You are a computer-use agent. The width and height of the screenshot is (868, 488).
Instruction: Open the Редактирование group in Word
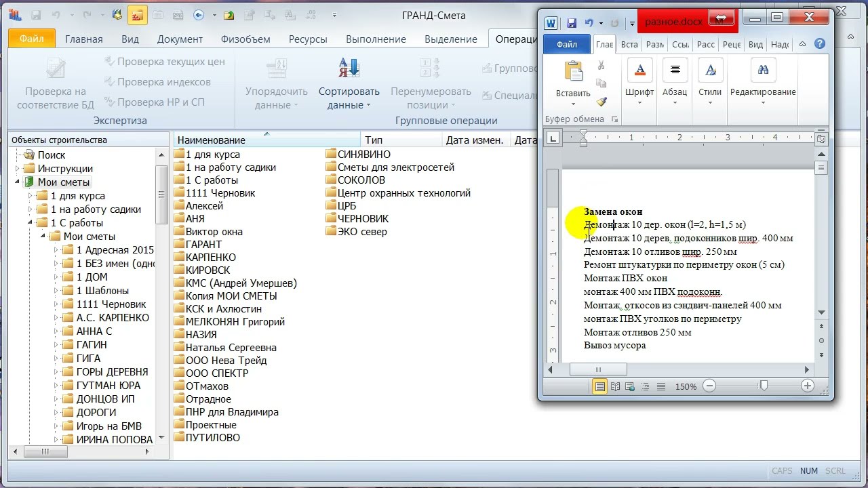click(x=763, y=81)
